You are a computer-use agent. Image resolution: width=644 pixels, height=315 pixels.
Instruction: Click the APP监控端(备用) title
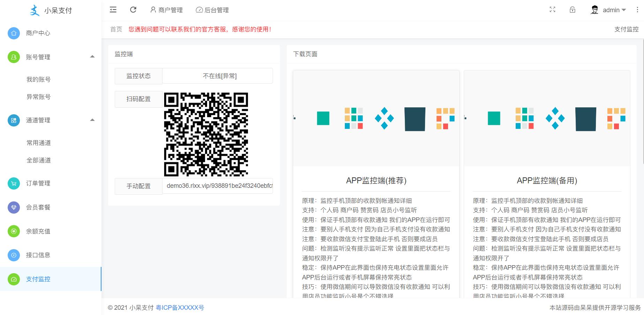547,180
